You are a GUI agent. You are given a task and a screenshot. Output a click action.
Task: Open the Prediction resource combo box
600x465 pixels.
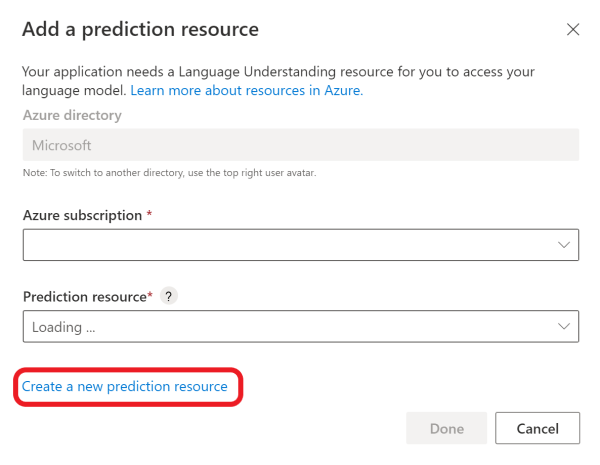(x=290, y=326)
